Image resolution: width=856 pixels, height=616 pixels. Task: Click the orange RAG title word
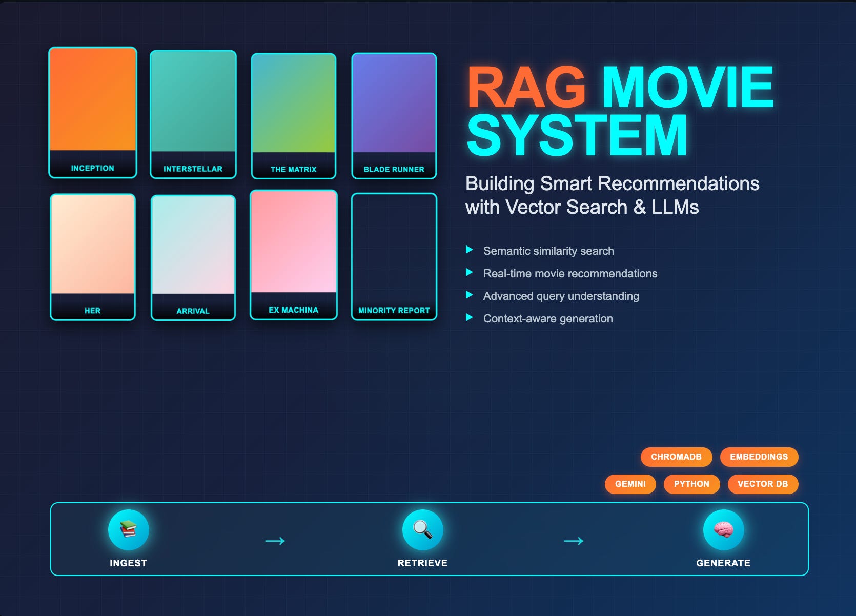(526, 87)
